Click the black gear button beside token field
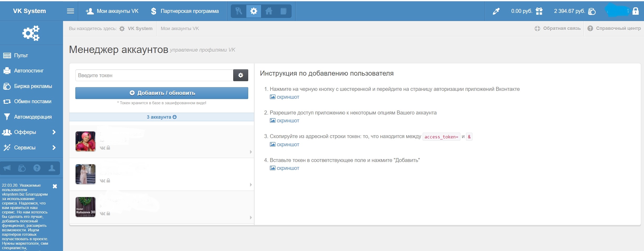Viewport: 644px width, 251px height. click(x=241, y=75)
